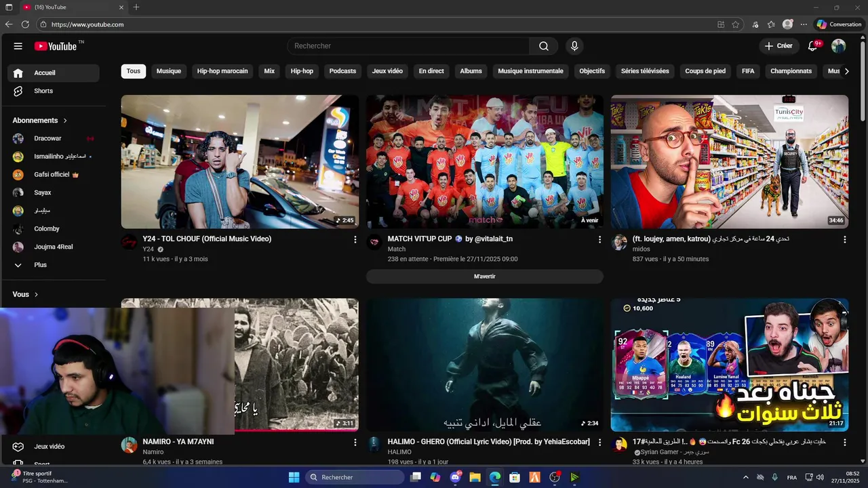Viewport: 868px width, 488px height.
Task: Open options for Y24 - TOL CHOUF video
Action: (x=355, y=239)
